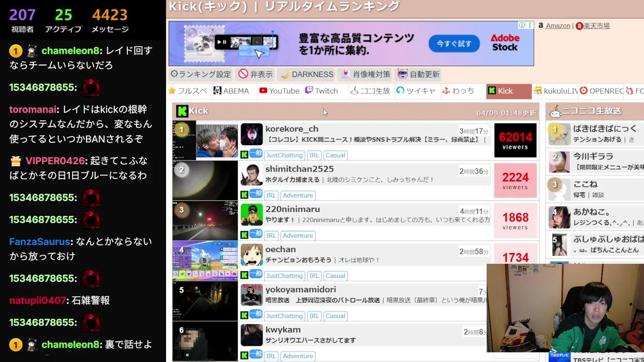Click toromanai username in chat
This screenshot has width=644, height=362.
[x=34, y=110]
